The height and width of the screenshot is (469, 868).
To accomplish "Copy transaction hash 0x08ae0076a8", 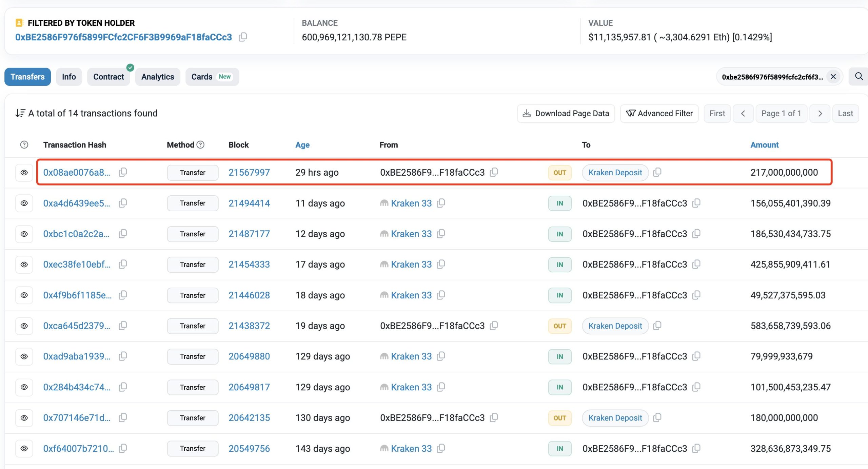I will coord(123,172).
